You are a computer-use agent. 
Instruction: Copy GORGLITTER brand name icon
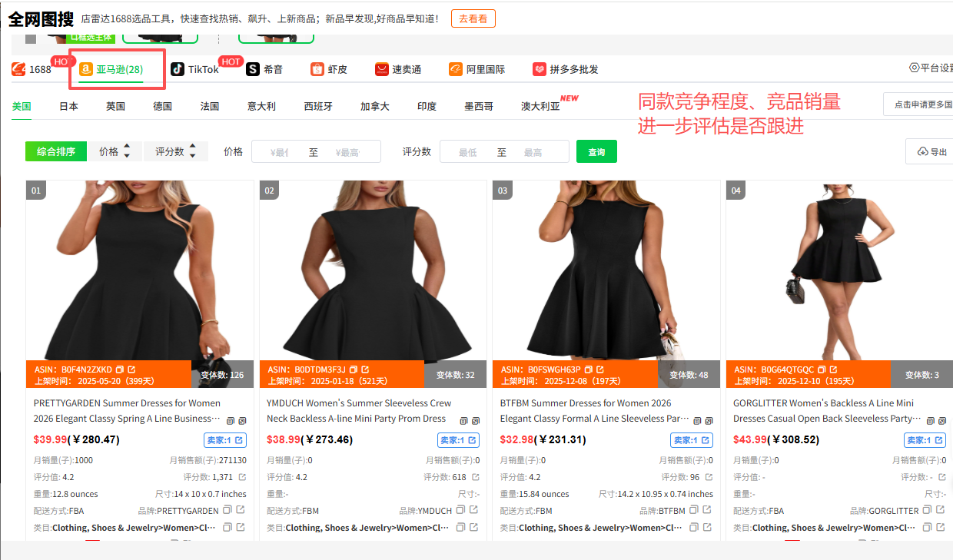(x=927, y=510)
